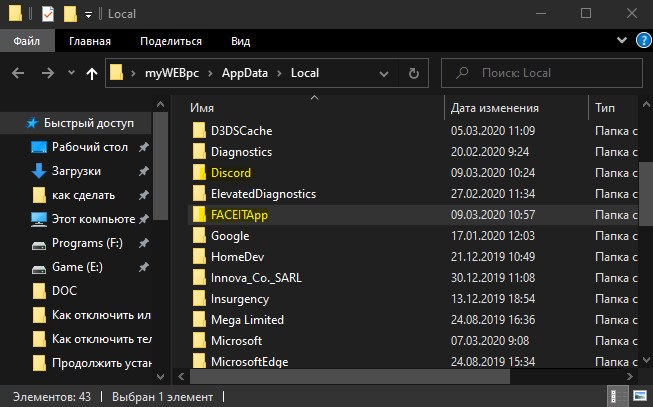Select myWEBpc in the address path
Viewport: 653px width, 407px height.
(x=172, y=73)
